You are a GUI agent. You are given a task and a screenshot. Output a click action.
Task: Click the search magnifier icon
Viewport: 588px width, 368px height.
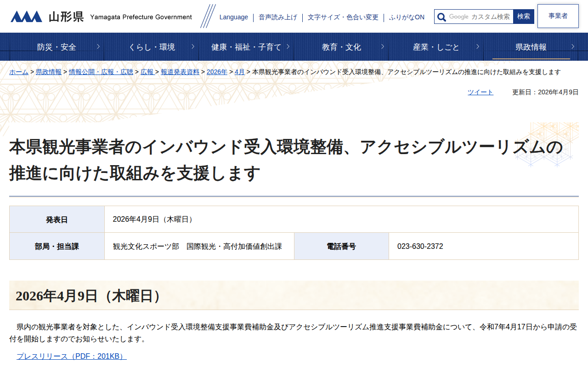coord(441,17)
